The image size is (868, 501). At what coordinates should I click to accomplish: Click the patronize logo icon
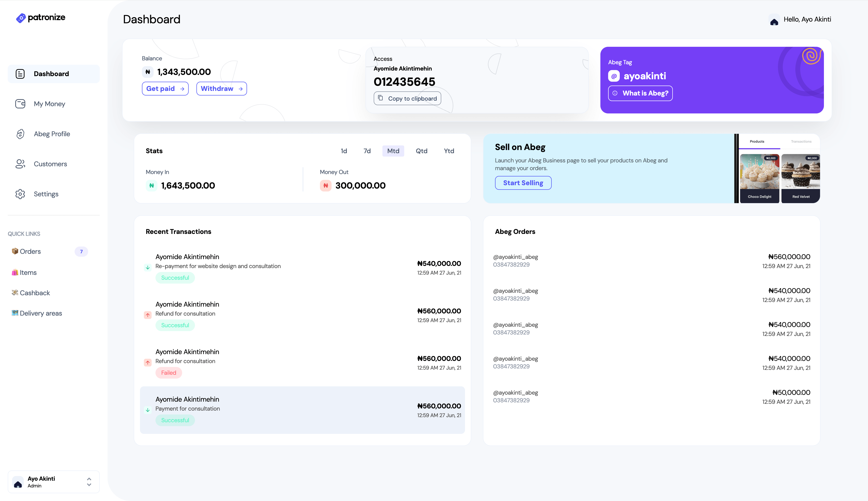pyautogui.click(x=21, y=18)
